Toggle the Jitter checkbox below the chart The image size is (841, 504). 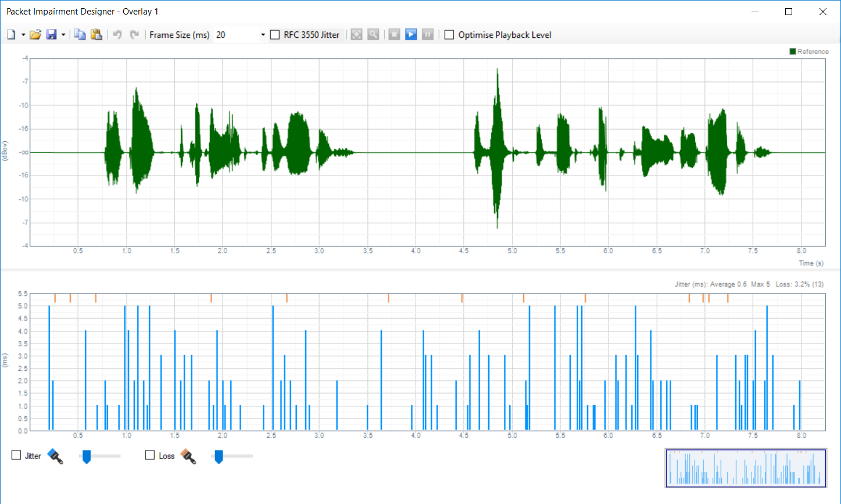(x=16, y=455)
